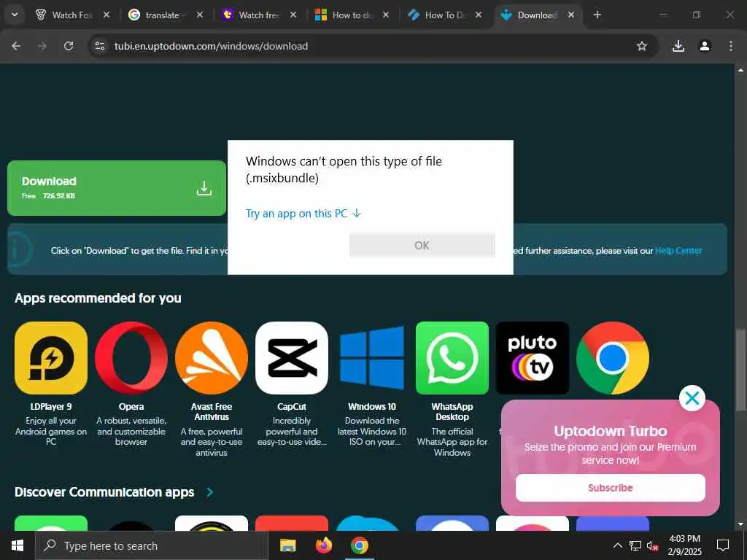
Task: Close the Watch Fox tab
Action: (x=107, y=15)
